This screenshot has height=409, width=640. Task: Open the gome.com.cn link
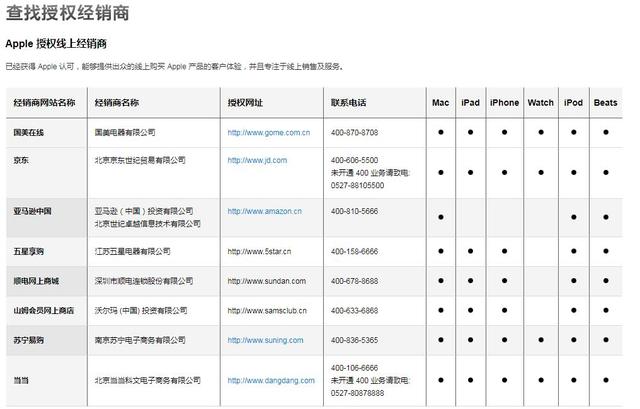point(269,133)
